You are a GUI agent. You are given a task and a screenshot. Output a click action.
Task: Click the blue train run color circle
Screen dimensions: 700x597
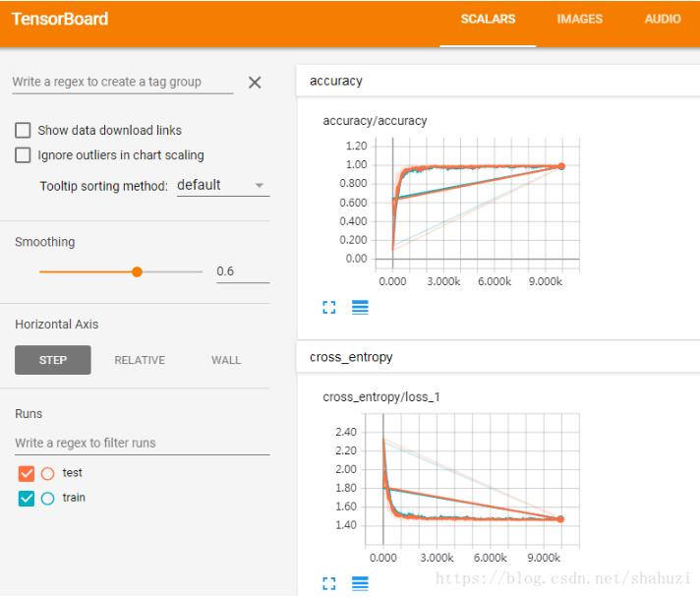point(48,499)
